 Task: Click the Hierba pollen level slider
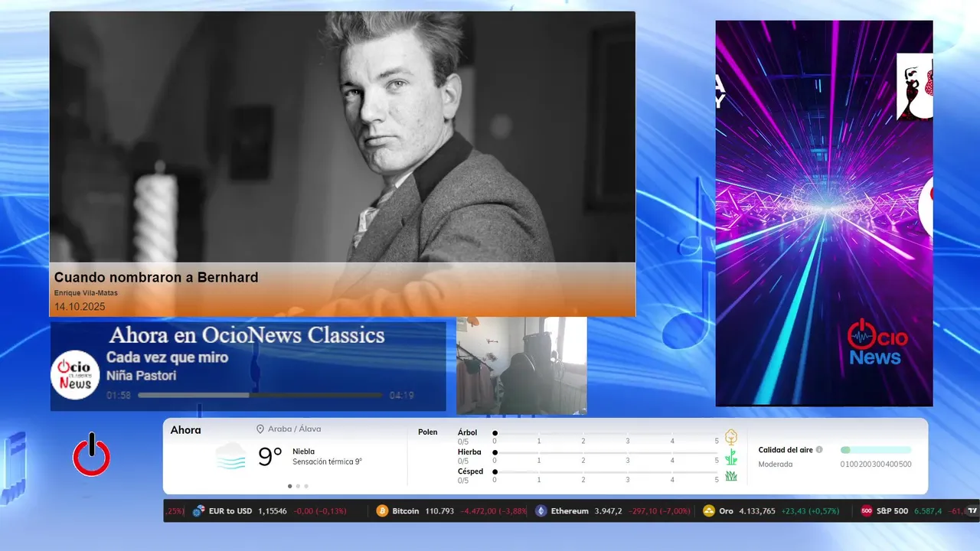click(606, 453)
